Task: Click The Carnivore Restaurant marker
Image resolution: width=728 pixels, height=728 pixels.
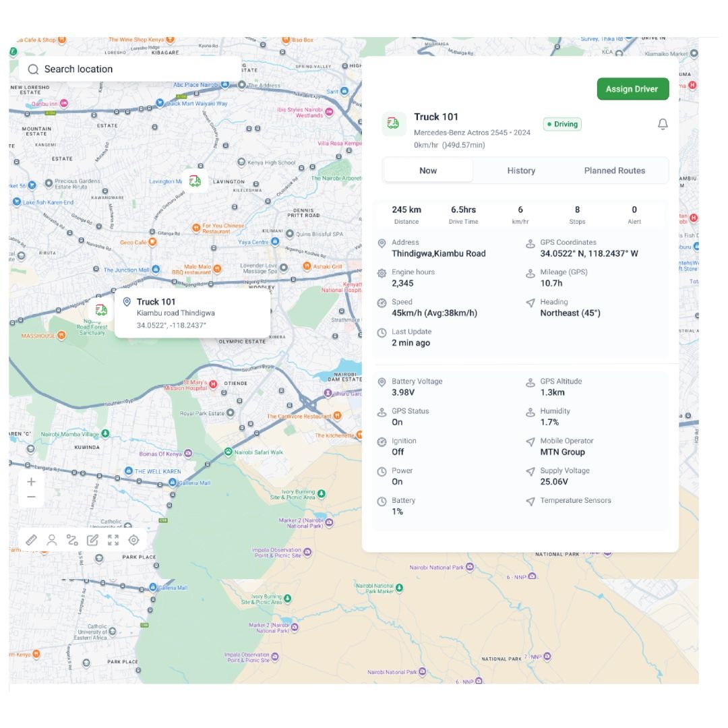Action: (338, 415)
